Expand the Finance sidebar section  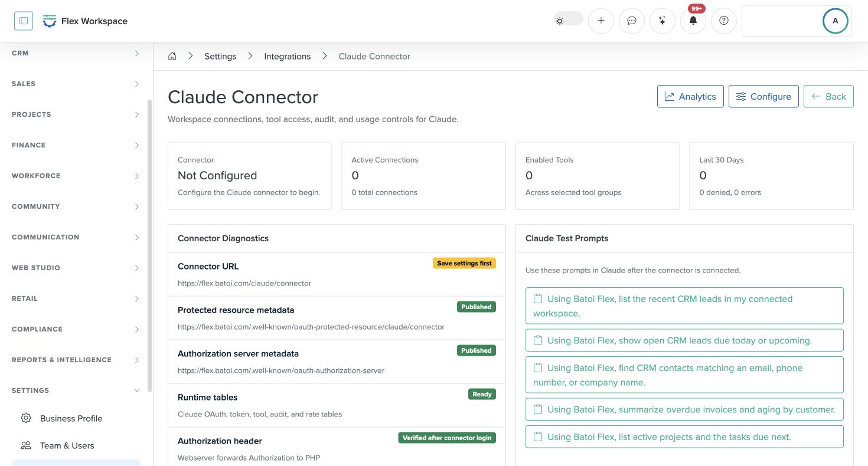pyautogui.click(x=76, y=145)
